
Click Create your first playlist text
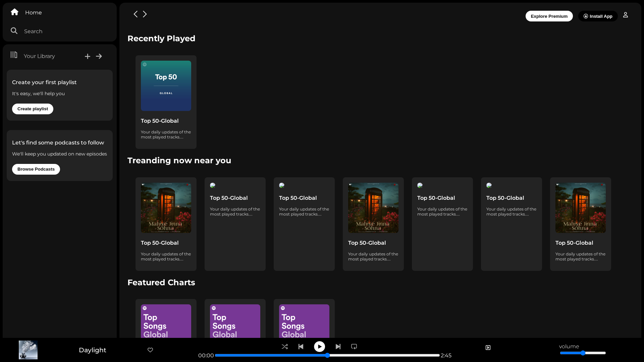point(44,82)
